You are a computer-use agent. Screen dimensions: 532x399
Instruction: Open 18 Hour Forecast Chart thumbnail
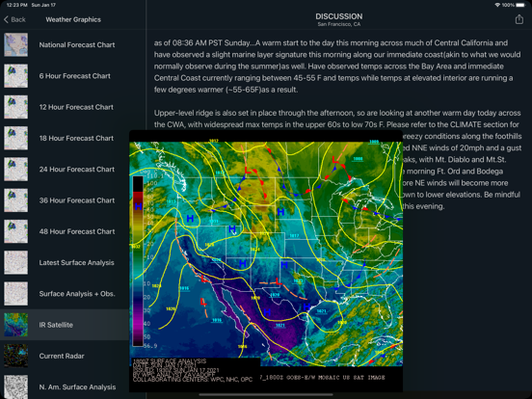(16, 138)
